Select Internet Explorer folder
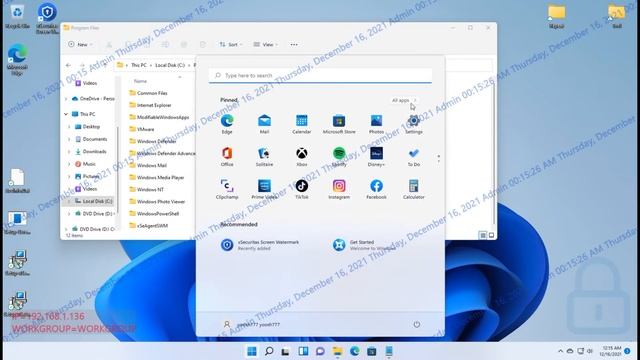This screenshot has width=640, height=360. click(150, 105)
